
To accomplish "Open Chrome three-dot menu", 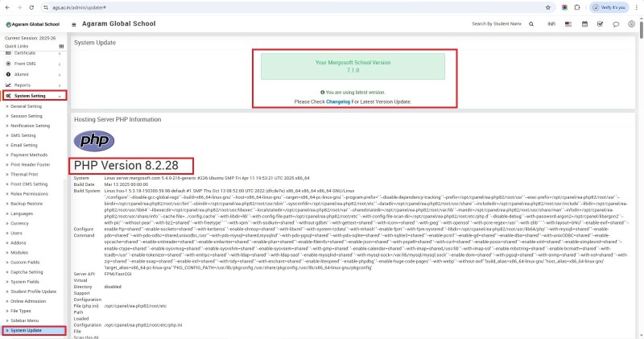I will pyautogui.click(x=637, y=7).
